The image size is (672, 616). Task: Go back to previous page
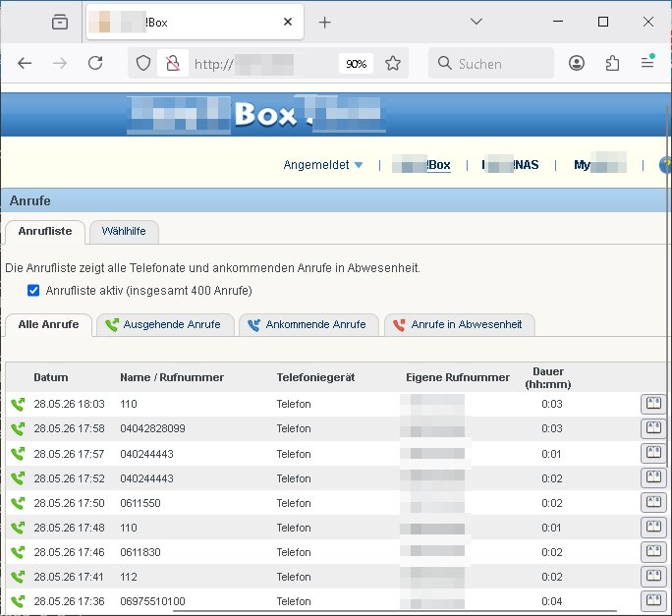(25, 64)
